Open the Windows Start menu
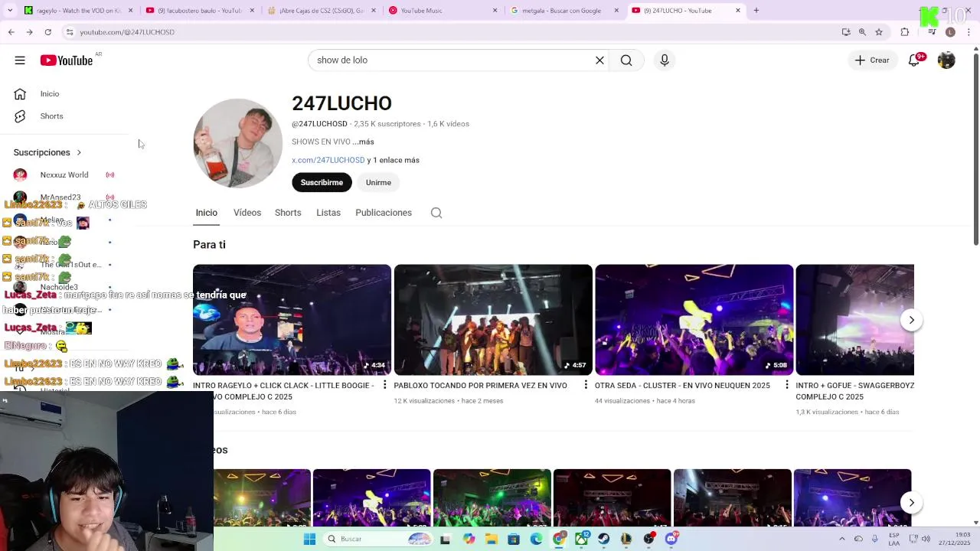Image resolution: width=980 pixels, height=551 pixels. click(309, 539)
